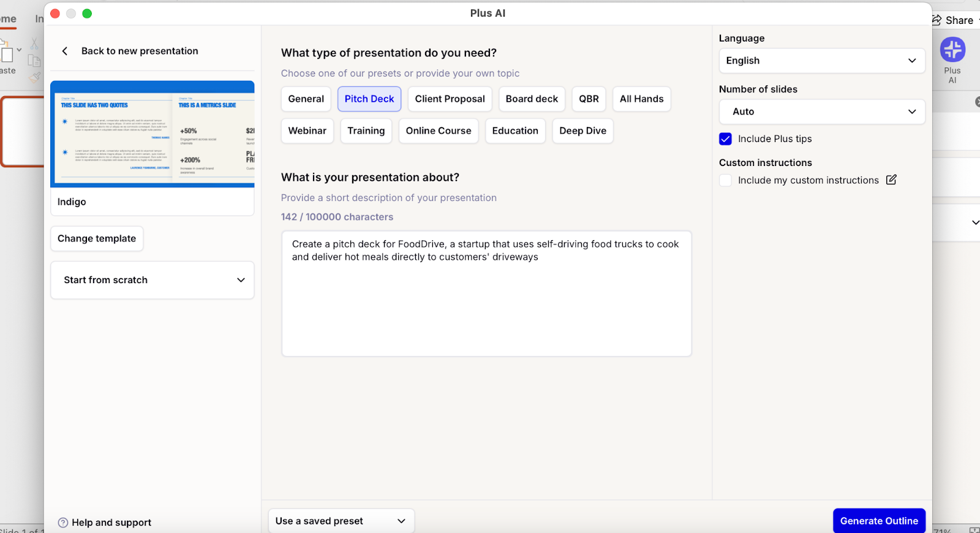Choose the Online Course preset
980x533 pixels.
[439, 131]
